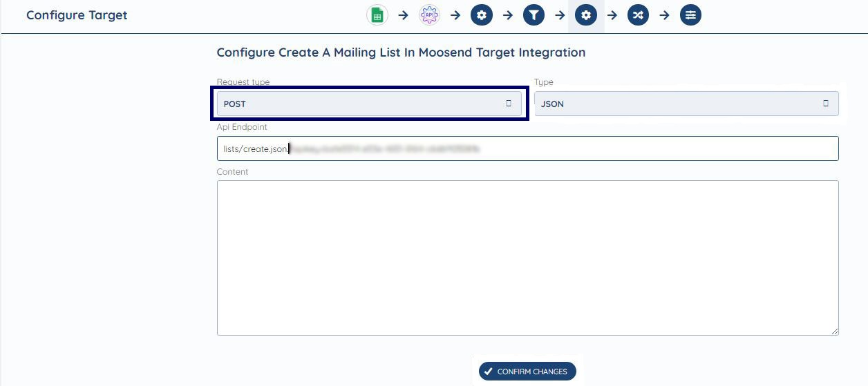Click the Configure Create A Mailing List title
Image resolution: width=868 pixels, height=386 pixels.
click(401, 52)
